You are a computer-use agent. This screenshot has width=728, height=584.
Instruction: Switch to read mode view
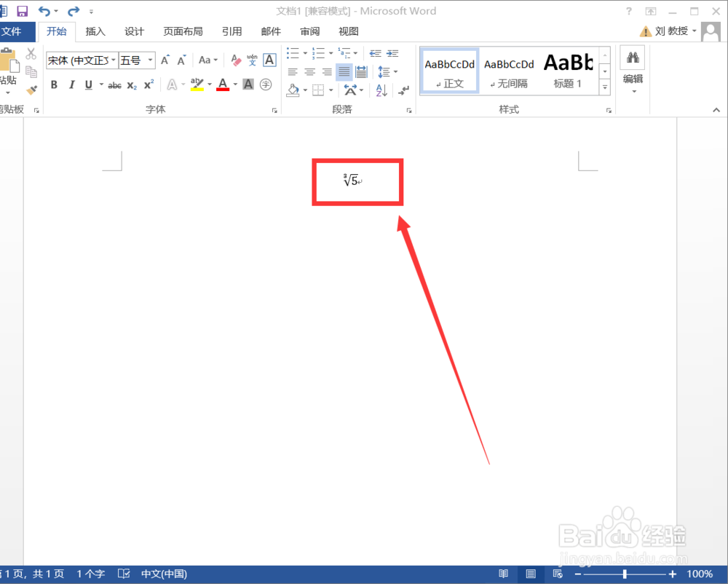tap(503, 574)
